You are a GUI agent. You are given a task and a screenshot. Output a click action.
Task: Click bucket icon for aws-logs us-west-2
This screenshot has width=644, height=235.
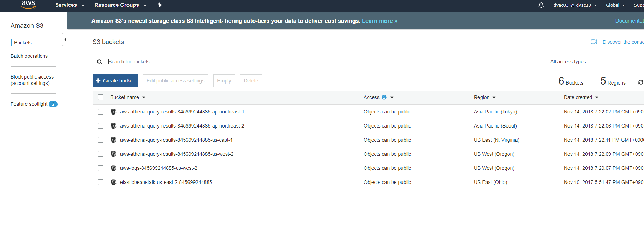113,168
